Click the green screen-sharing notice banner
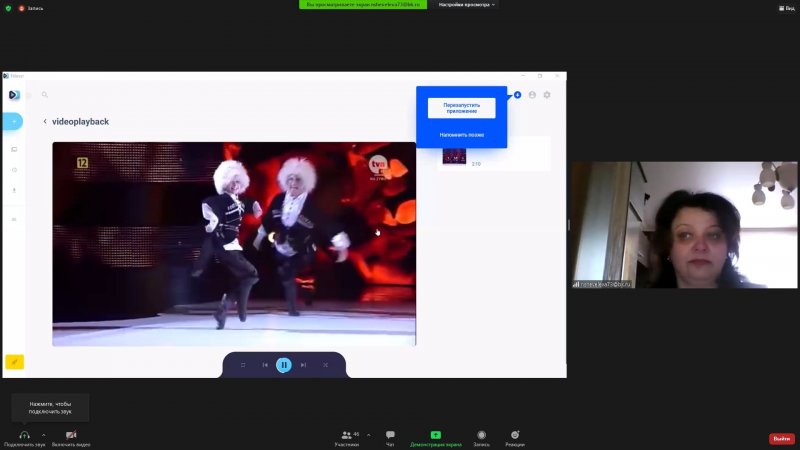The image size is (800, 450). tap(363, 5)
